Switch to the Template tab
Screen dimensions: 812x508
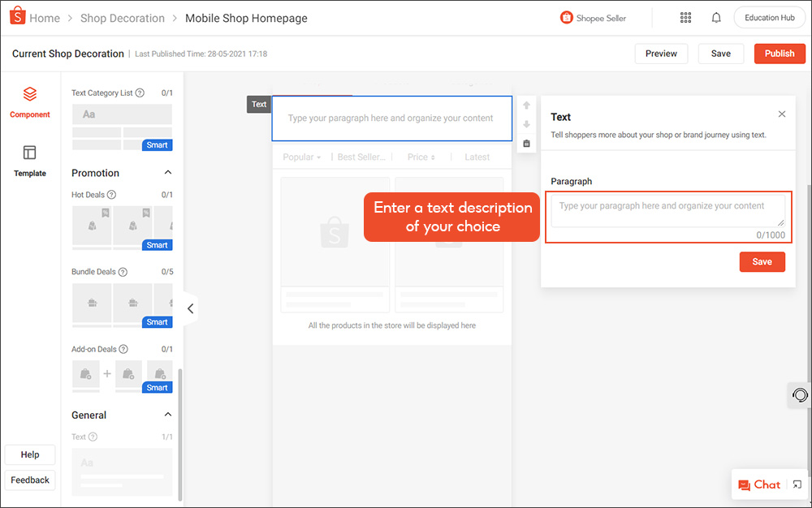coord(30,160)
